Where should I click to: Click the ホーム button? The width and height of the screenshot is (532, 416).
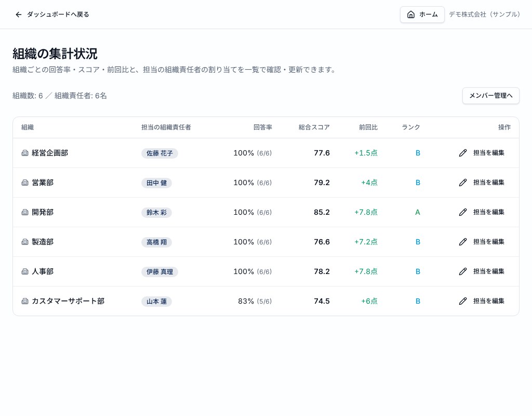pyautogui.click(x=422, y=15)
